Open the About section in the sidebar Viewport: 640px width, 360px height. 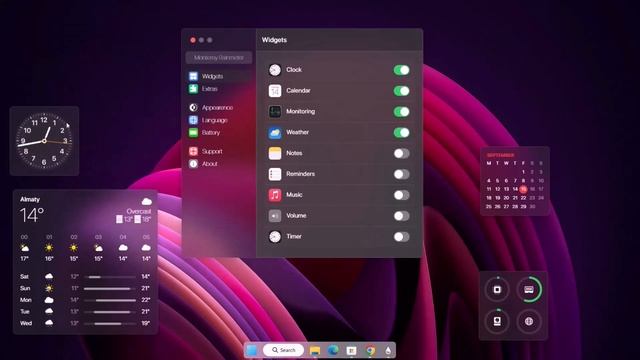[x=219, y=164]
